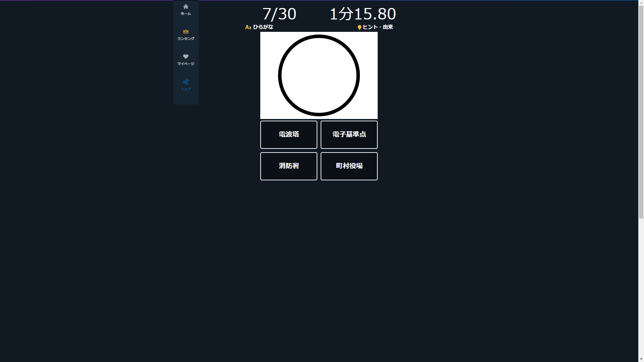Open My Page via heart icon
The height and width of the screenshot is (362, 644).
[x=185, y=57]
